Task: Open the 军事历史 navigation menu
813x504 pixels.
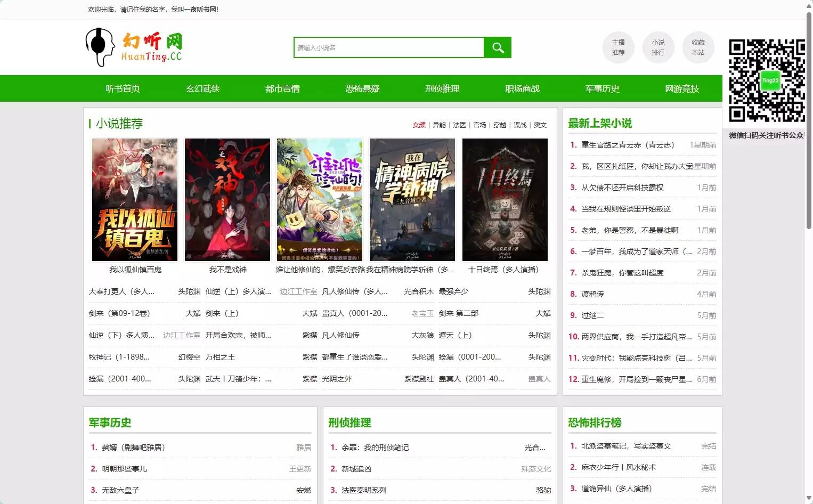Action: click(601, 88)
